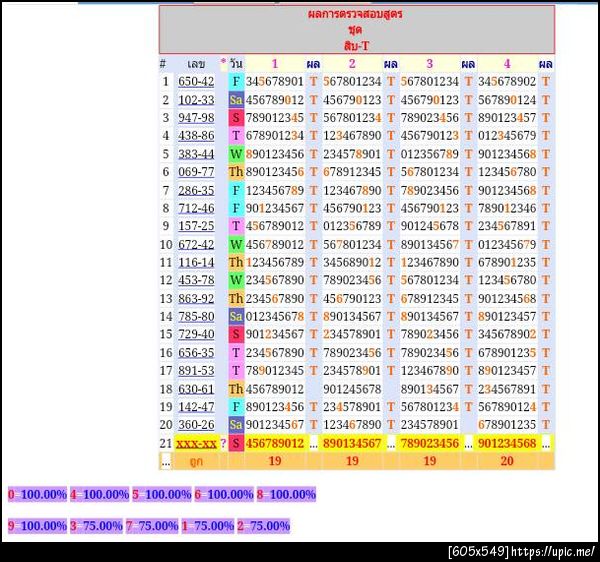Screen dimensions: 600x562
Task: Select the 142-47 link
Action: (196, 407)
